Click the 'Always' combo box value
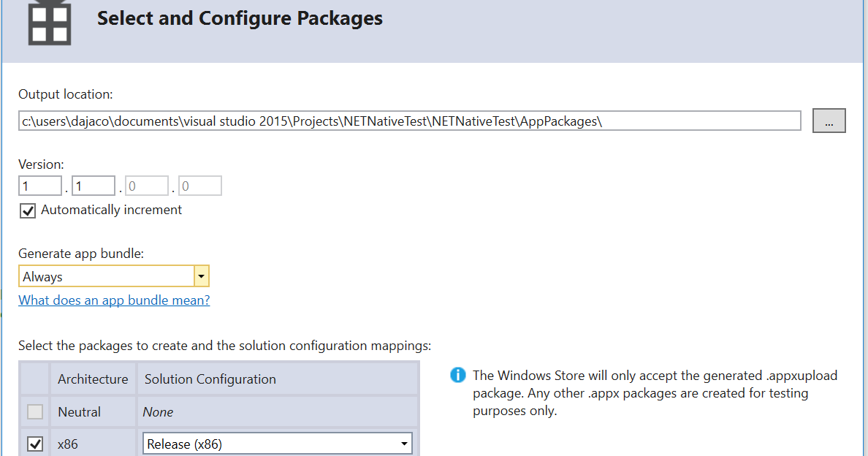 pos(106,276)
